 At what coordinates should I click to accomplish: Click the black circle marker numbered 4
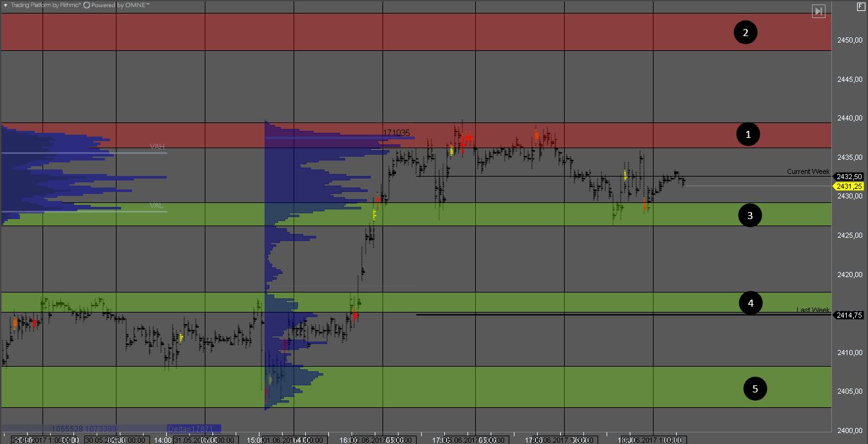[750, 303]
